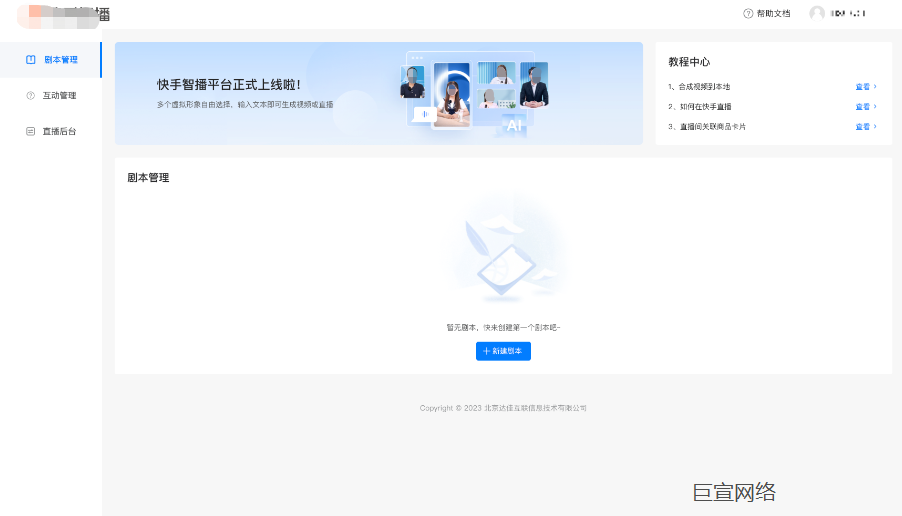This screenshot has height=516, width=902.
Task: Click the 新建剧本 button
Action: point(503,351)
